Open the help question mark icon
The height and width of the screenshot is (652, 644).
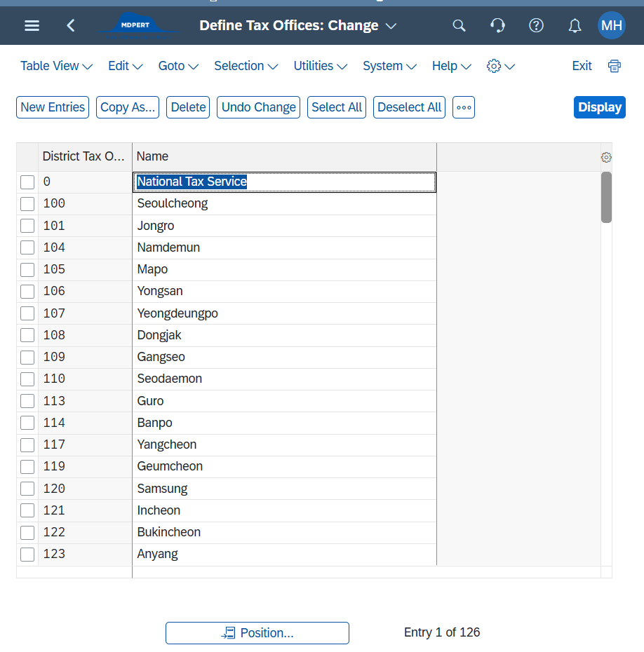pos(536,26)
